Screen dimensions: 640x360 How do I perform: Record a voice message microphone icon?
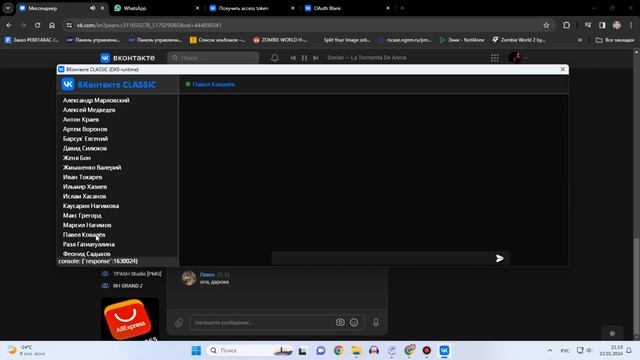tap(376, 322)
